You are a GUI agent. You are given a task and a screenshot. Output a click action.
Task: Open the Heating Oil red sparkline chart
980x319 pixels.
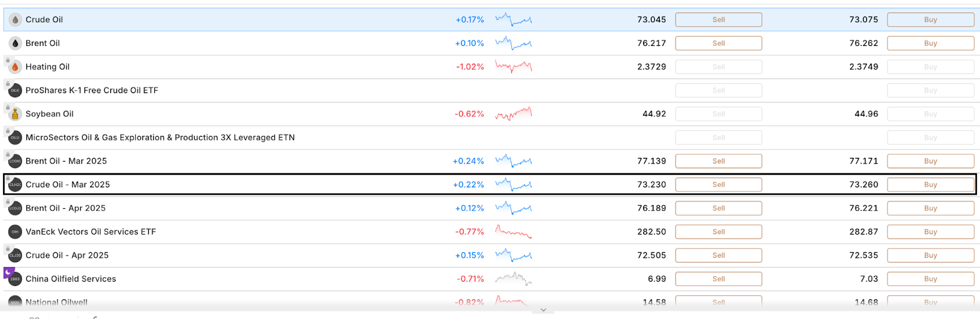513,67
